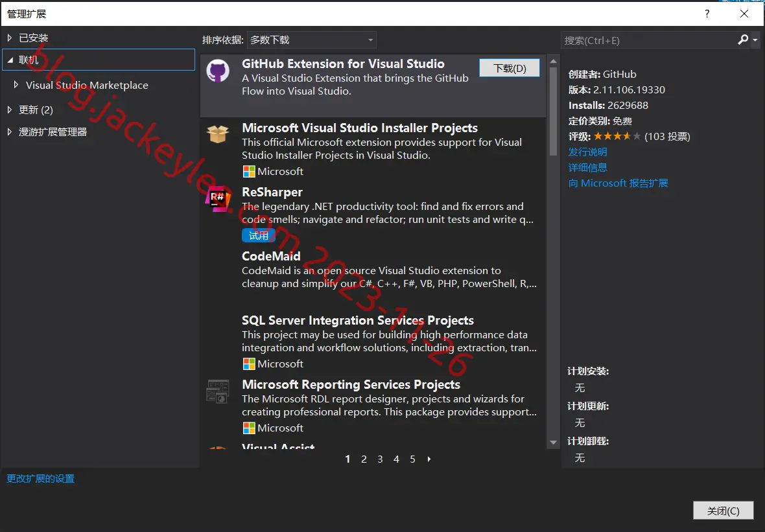Click the Reporting Services Projects icon
Viewport: 765px width, 532px height.
pos(218,391)
